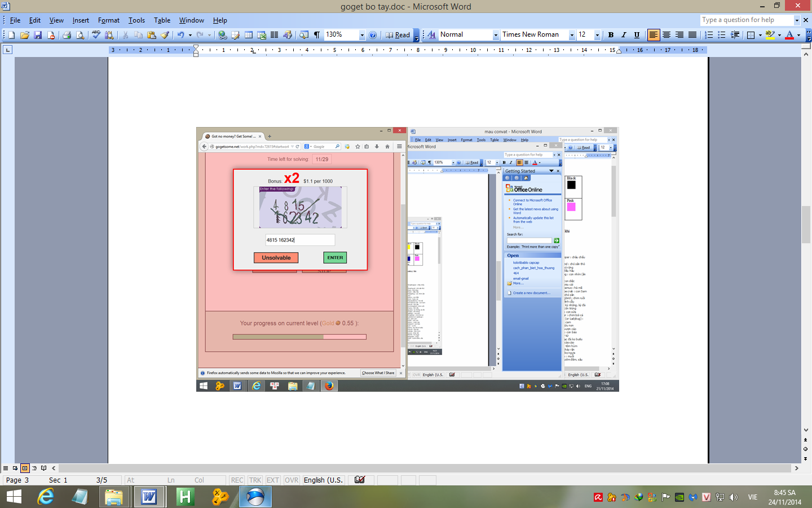Expand the Highlight color dropdown arrow
This screenshot has width=812, height=508.
779,35
